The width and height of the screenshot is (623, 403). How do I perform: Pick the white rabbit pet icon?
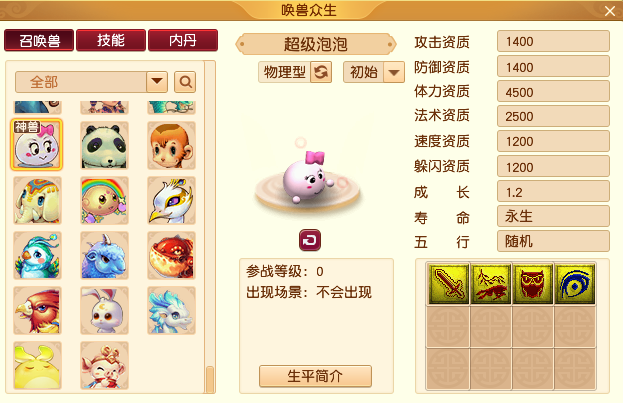pyautogui.click(x=104, y=310)
